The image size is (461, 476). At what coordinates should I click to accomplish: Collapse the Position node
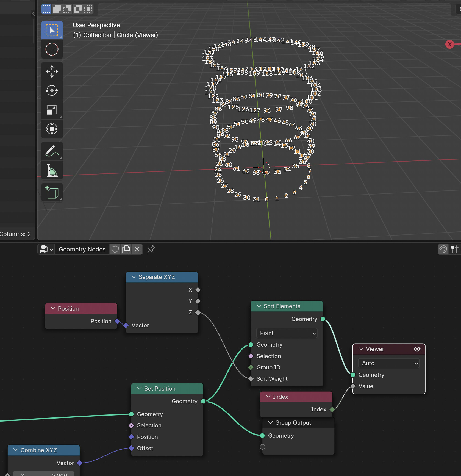pos(53,308)
